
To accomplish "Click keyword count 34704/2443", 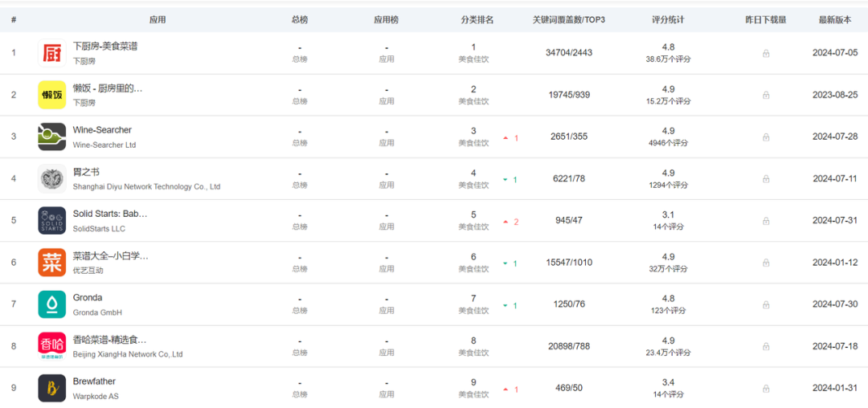I will 569,52.
